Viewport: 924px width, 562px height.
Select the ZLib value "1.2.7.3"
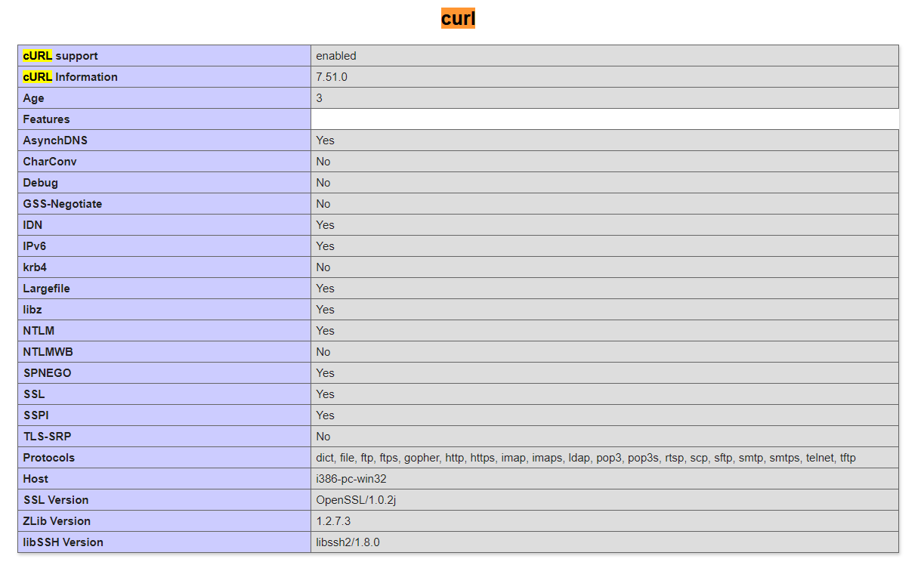[333, 521]
